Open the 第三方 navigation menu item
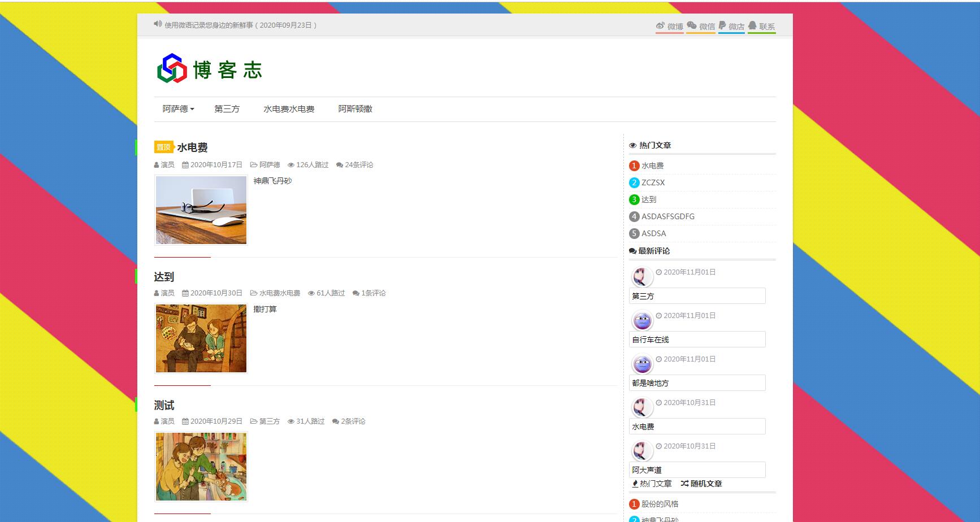The image size is (980, 522). point(227,109)
